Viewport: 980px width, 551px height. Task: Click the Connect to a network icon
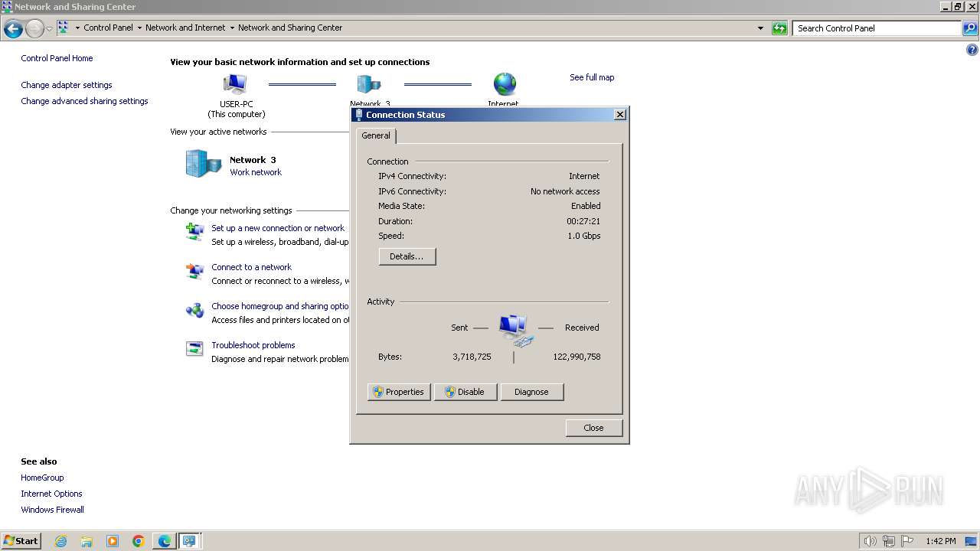tap(194, 271)
